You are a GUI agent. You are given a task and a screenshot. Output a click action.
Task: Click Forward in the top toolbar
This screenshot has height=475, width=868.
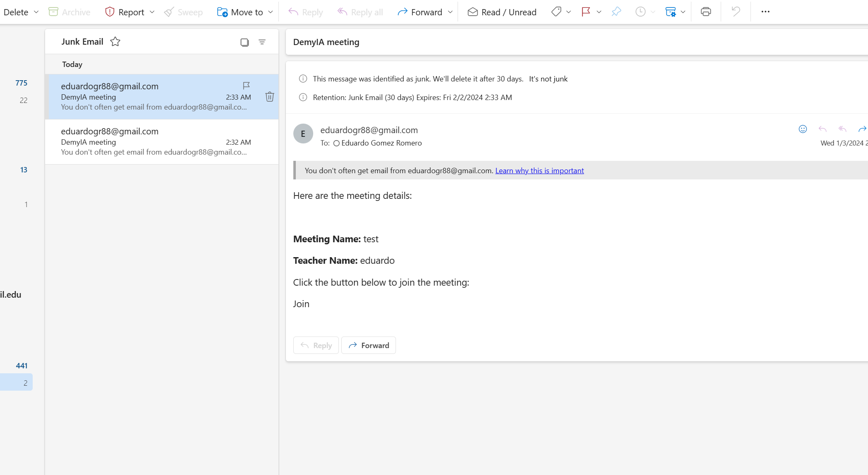pyautogui.click(x=420, y=12)
